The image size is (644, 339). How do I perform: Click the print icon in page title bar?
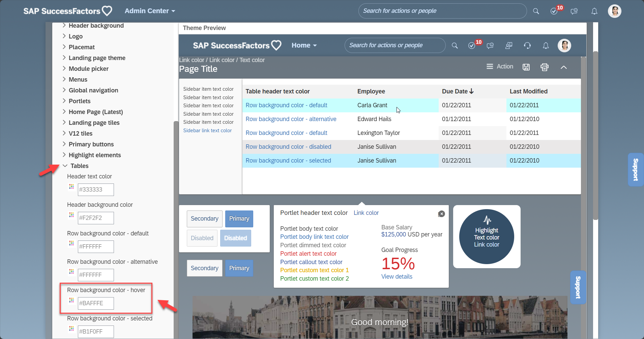(545, 67)
